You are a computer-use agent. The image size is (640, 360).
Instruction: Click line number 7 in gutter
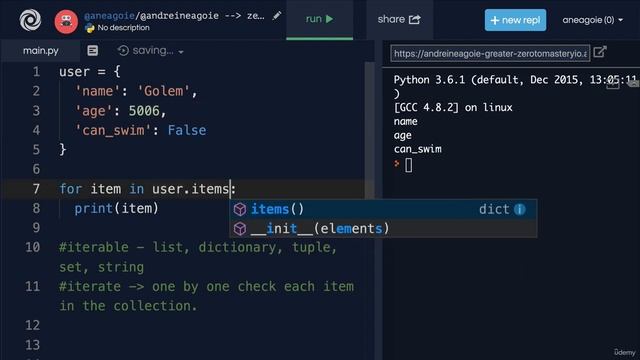tap(36, 189)
